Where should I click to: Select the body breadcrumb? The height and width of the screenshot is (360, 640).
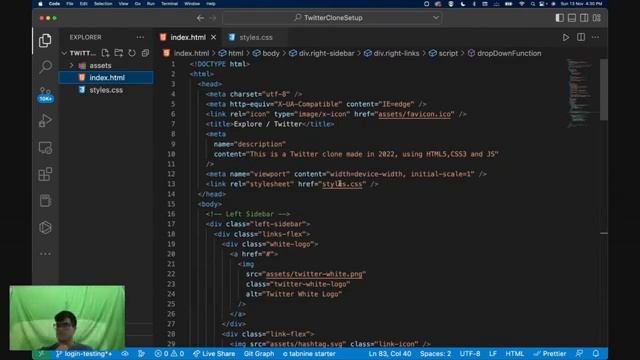click(271, 53)
